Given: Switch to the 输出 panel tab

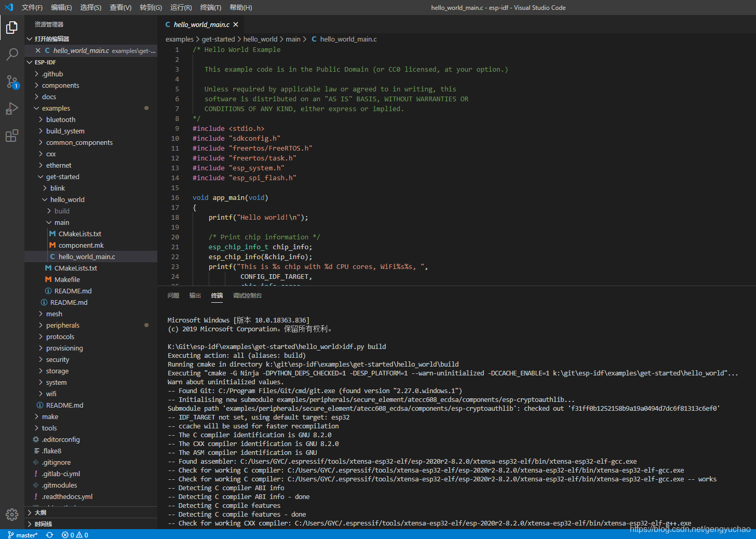Looking at the screenshot, I should point(195,295).
